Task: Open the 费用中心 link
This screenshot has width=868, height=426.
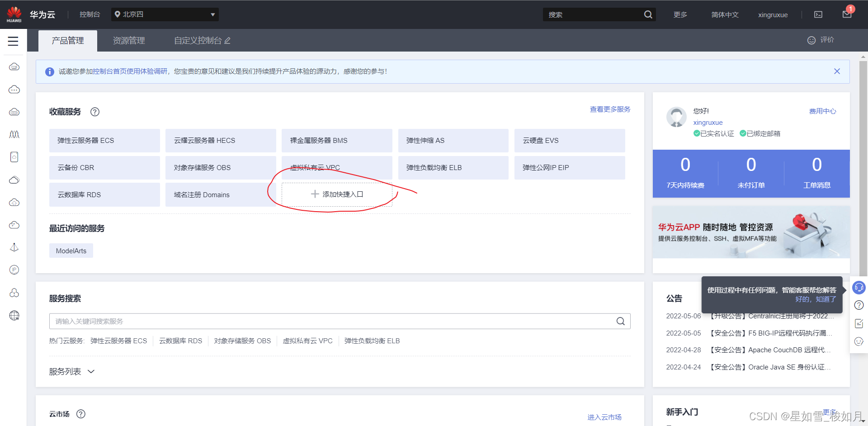Action: click(822, 111)
